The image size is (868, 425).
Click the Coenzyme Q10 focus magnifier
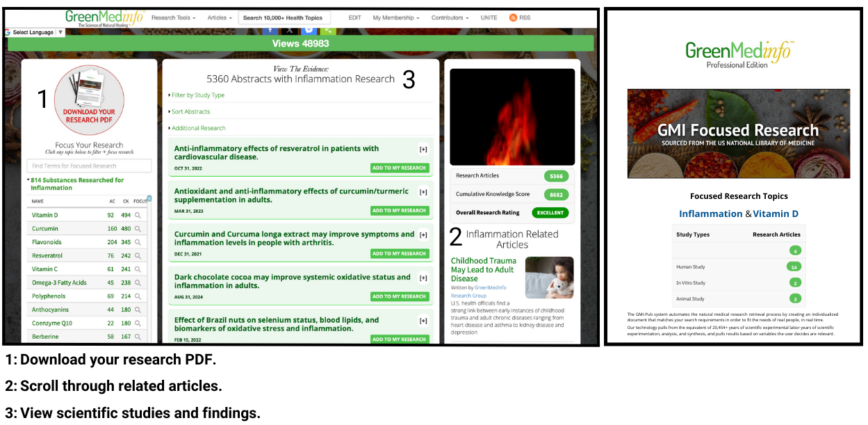(138, 323)
